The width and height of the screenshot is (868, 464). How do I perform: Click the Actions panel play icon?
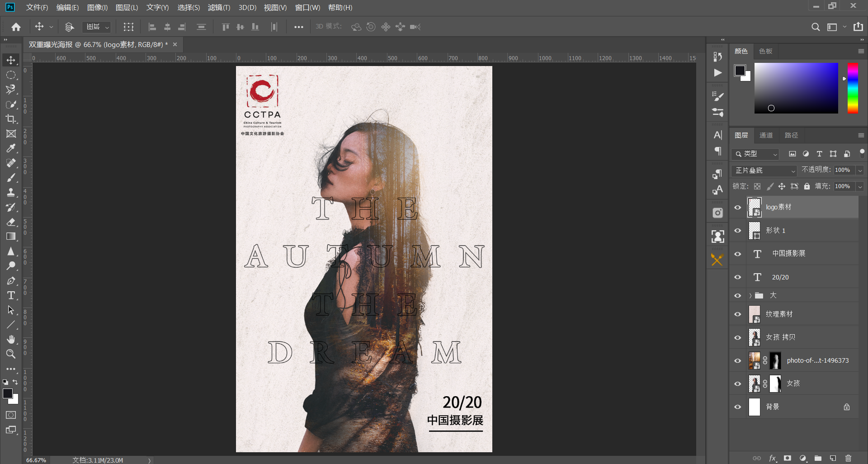click(x=717, y=73)
